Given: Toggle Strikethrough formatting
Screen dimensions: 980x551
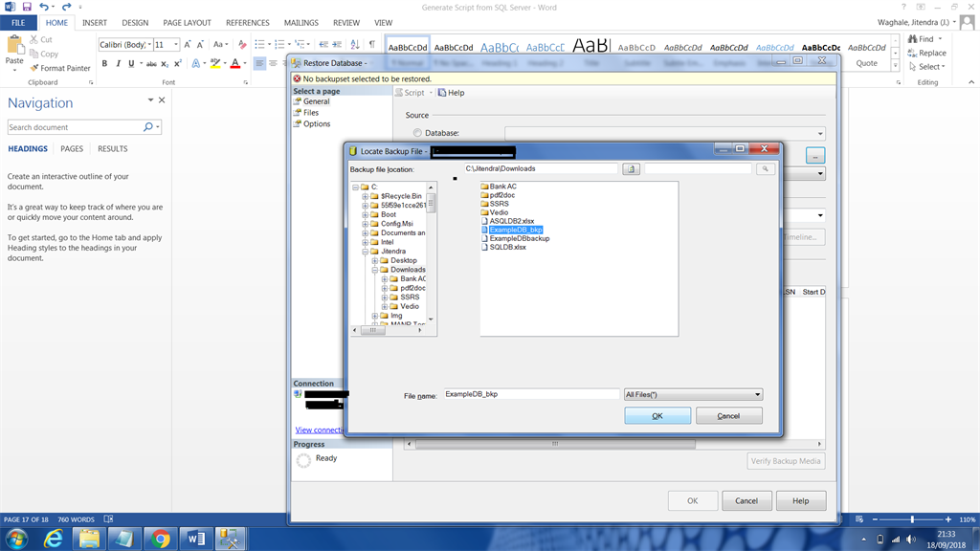Looking at the screenshot, I should coord(150,63).
